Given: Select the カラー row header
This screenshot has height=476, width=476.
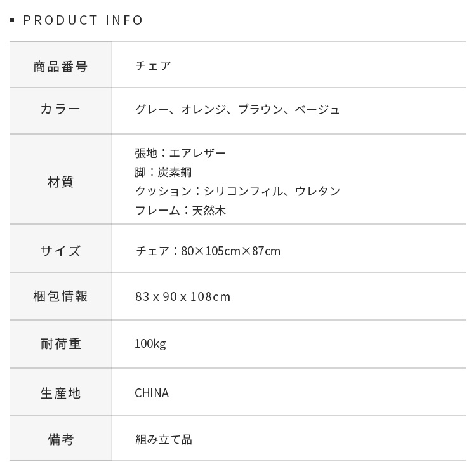Looking at the screenshot, I should (x=60, y=109).
